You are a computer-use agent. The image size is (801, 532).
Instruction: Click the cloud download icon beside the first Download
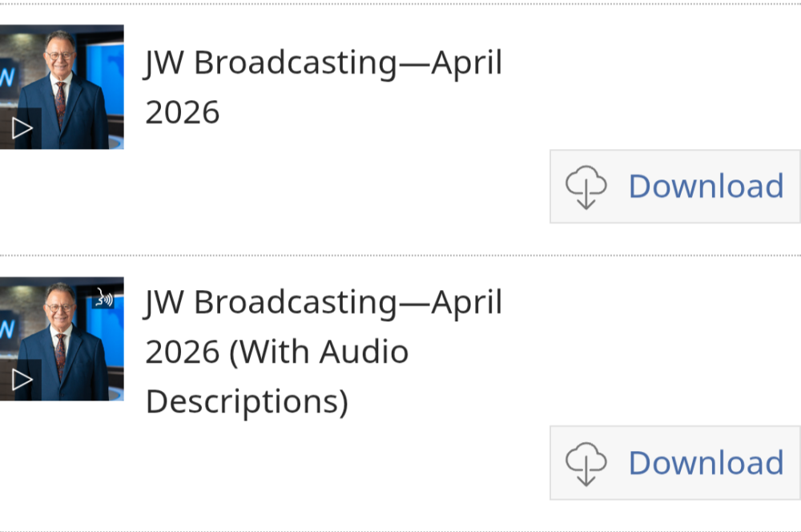(x=587, y=186)
